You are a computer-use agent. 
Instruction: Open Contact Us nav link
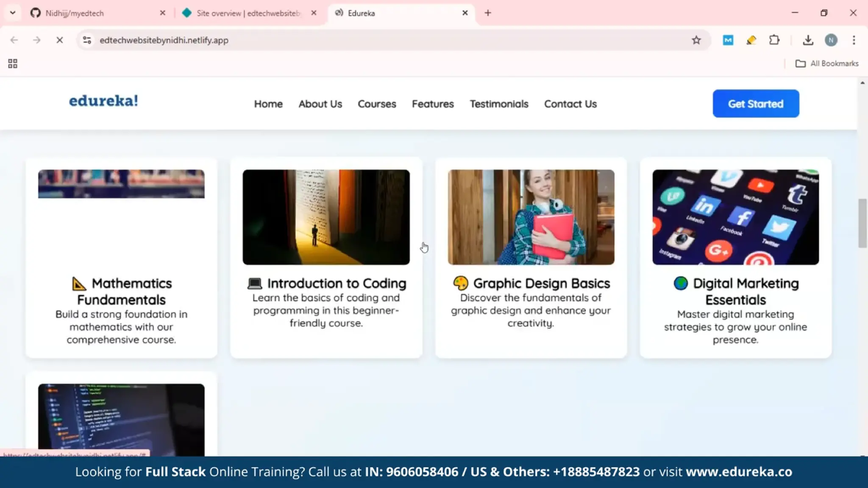[570, 104]
